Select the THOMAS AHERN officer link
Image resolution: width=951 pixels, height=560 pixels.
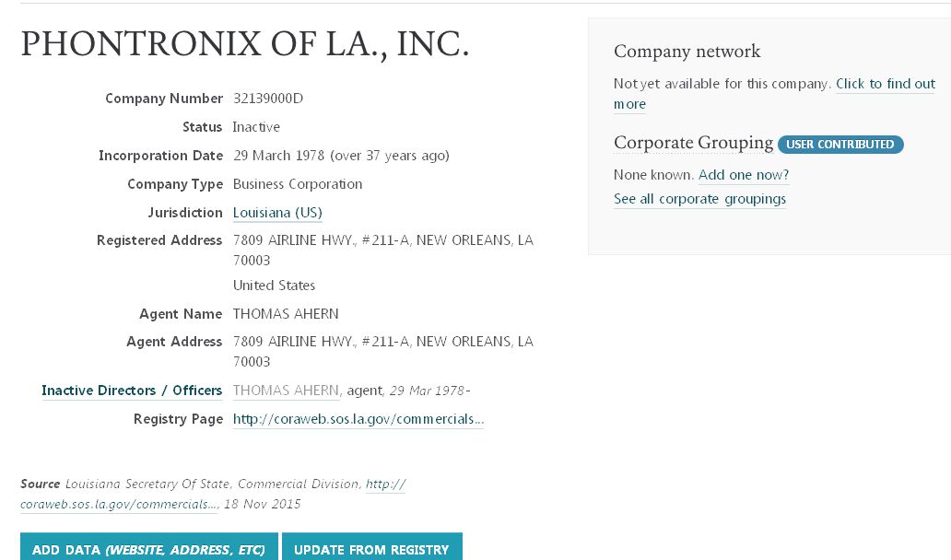coord(286,391)
